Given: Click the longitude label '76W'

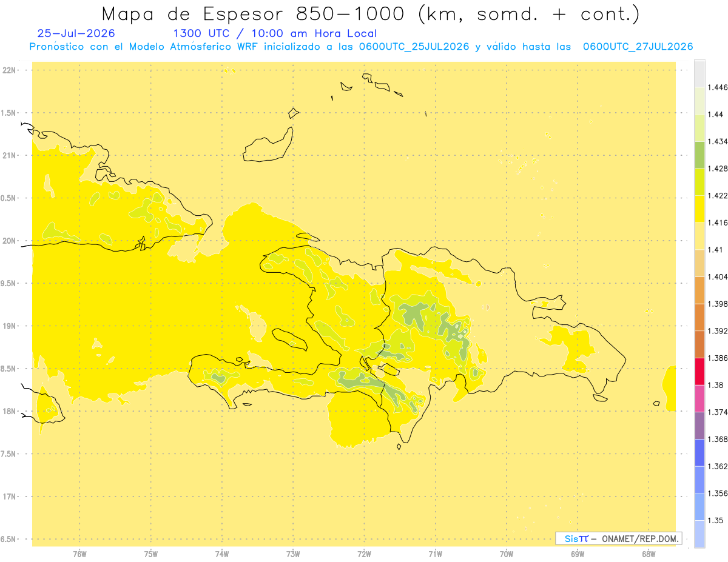Looking at the screenshot, I should 79,554.
